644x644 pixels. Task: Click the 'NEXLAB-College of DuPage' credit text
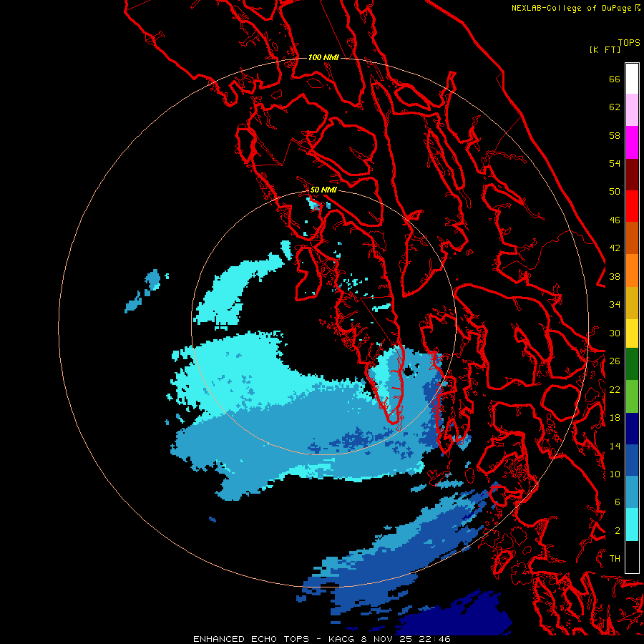click(571, 8)
